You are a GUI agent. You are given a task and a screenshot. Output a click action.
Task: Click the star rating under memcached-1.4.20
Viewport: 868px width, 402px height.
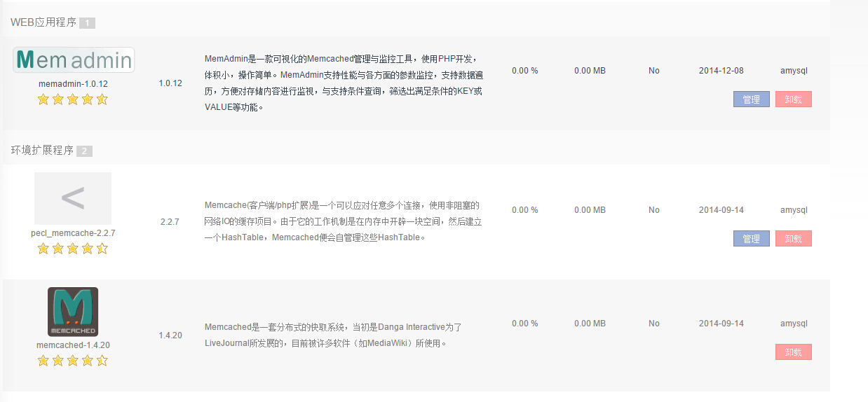point(73,361)
